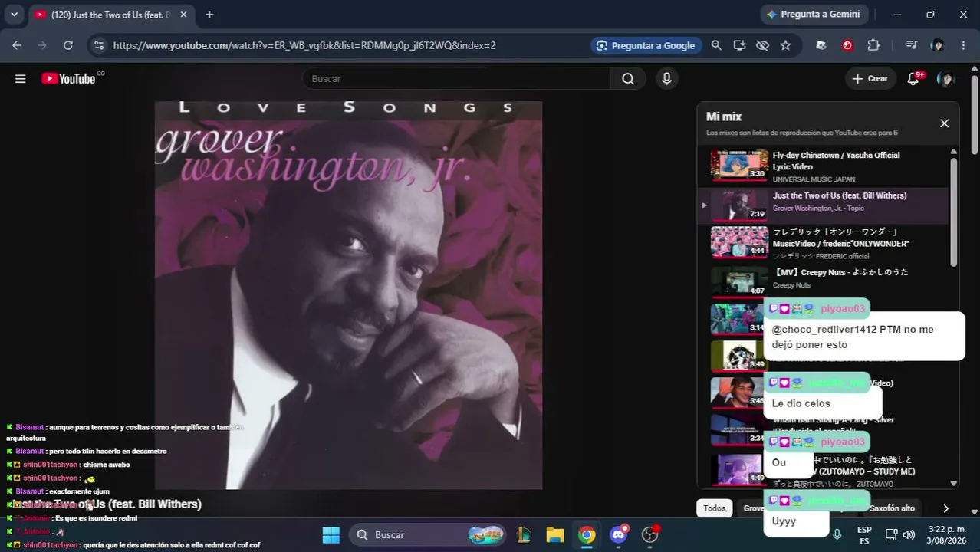Screen dimensions: 980x552
Task: Open Discord from taskbar
Action: [619, 534]
